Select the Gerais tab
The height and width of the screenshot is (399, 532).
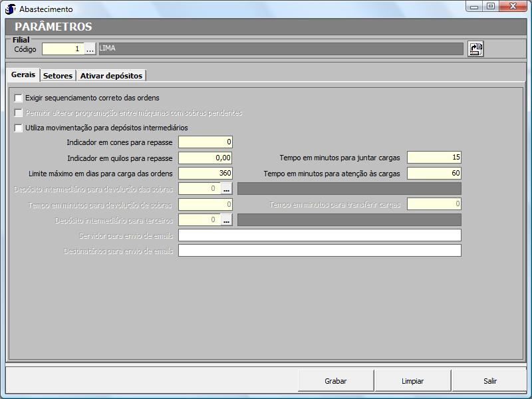coord(23,75)
